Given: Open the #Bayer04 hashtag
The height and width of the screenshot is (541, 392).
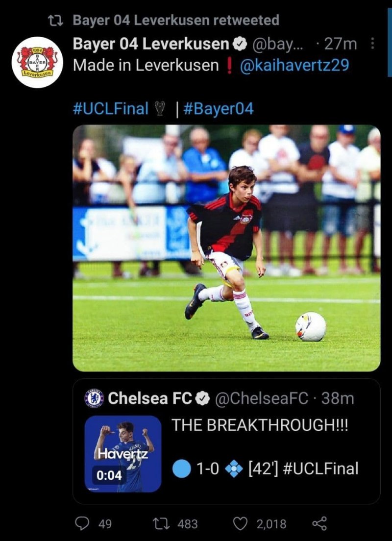Looking at the screenshot, I should 219,108.
